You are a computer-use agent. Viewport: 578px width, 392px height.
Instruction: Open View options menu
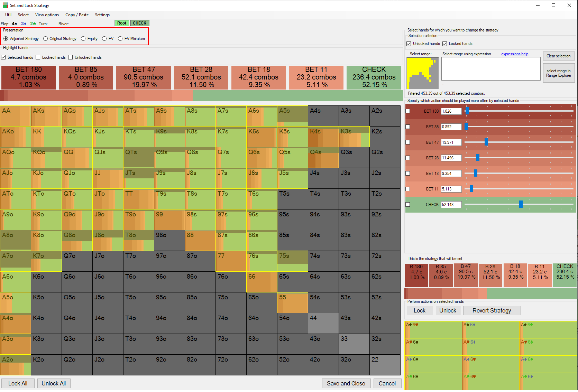coord(47,15)
